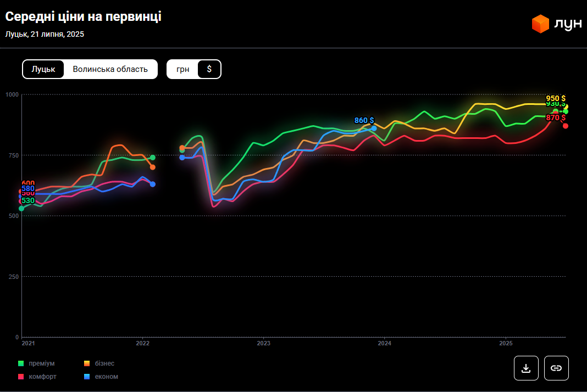Click the ЛУН orange cube logo
587x392 pixels.
point(540,24)
